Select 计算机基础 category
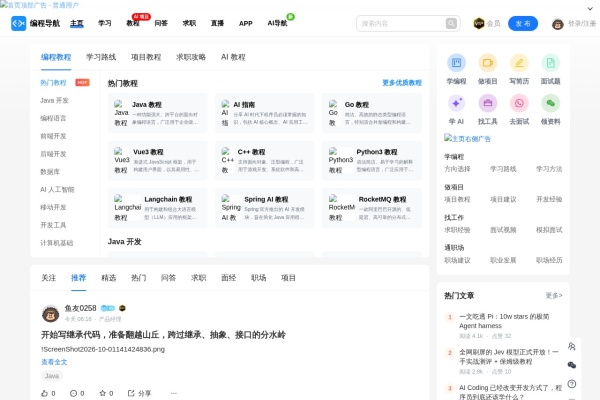 point(57,243)
